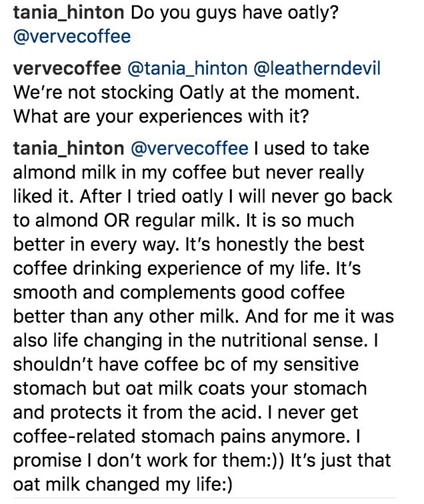Screen dimensions: 424x504
Task: Click the line 'stomach but oat milk coats your stomach'
Action: (x=190, y=388)
